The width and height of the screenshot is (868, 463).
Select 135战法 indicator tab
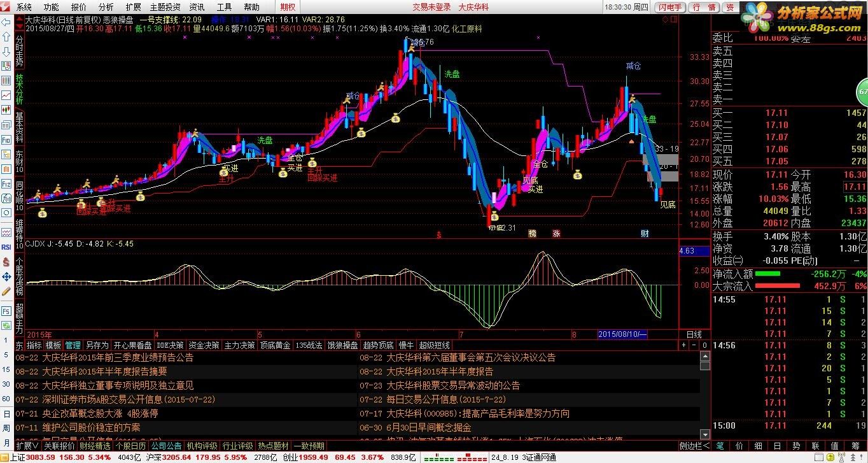[309, 345]
